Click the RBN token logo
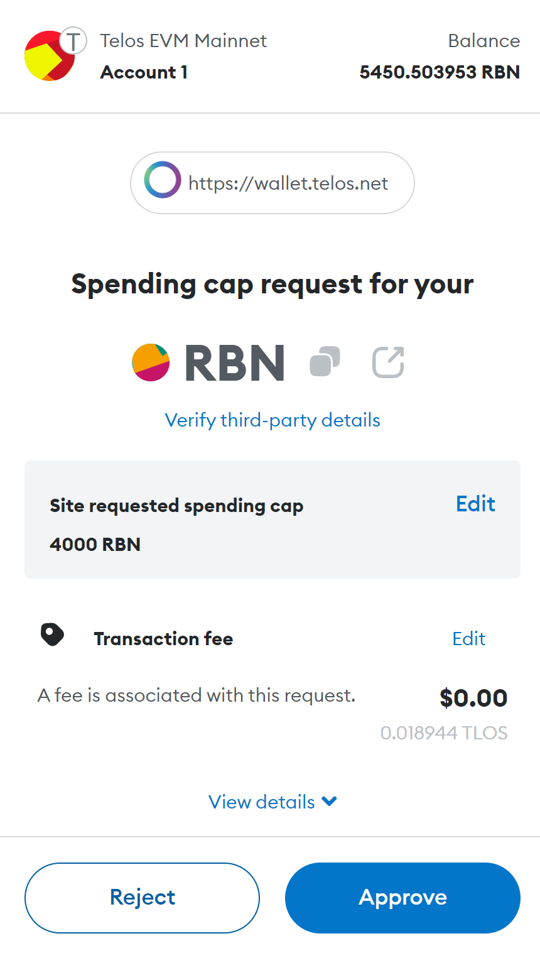 tap(151, 362)
